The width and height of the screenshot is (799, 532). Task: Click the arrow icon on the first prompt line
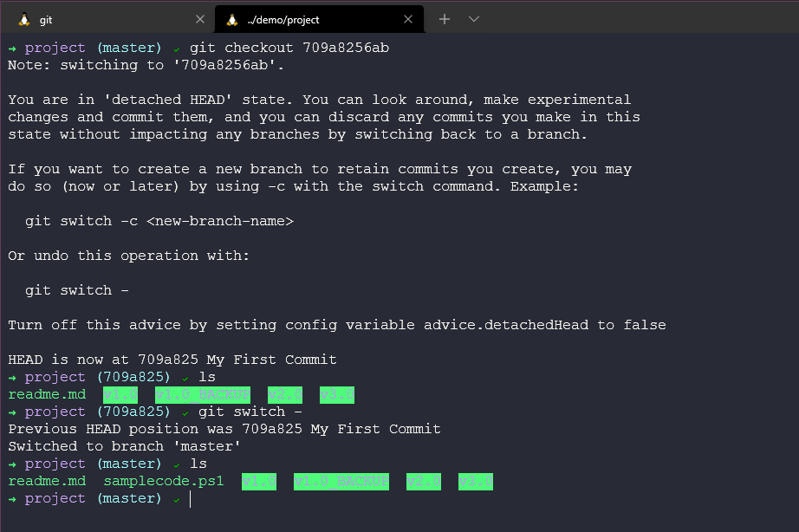pos(12,48)
